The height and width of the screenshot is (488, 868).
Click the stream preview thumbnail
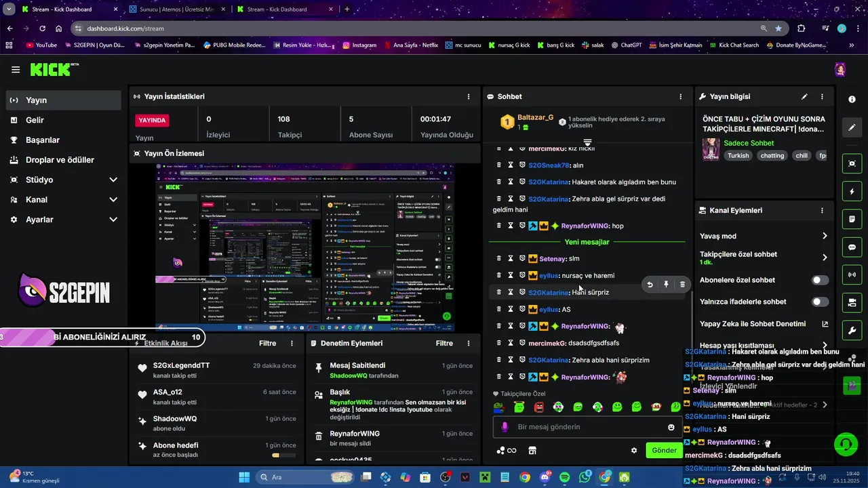pyautogui.click(x=305, y=247)
